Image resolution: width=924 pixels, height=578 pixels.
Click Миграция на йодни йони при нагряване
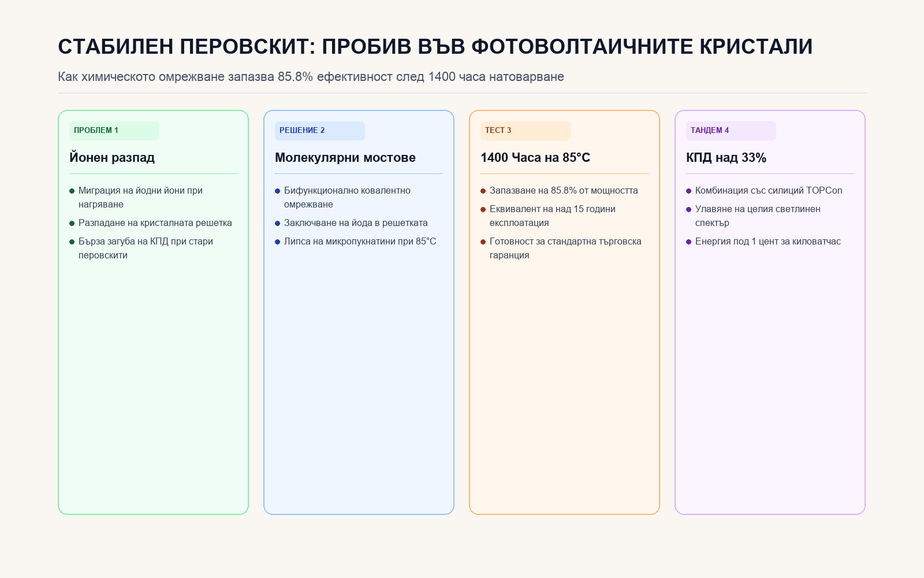click(x=140, y=198)
